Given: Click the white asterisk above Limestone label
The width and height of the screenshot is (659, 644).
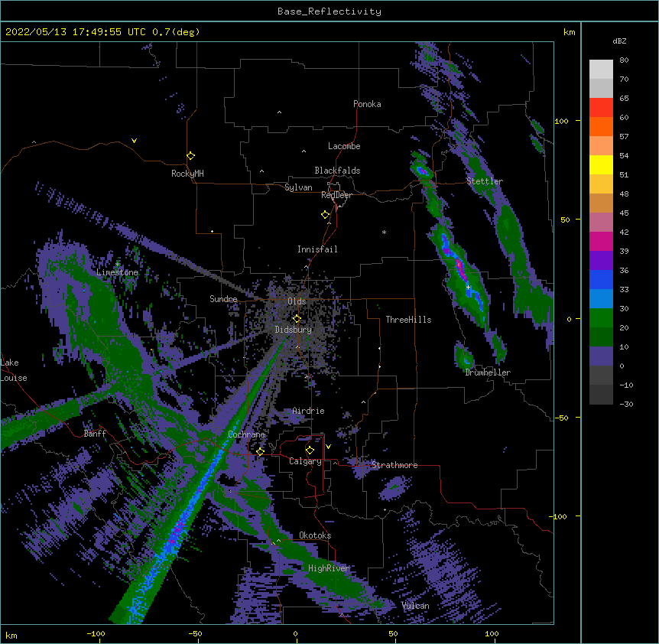Looking at the screenshot, I should 117,265.
